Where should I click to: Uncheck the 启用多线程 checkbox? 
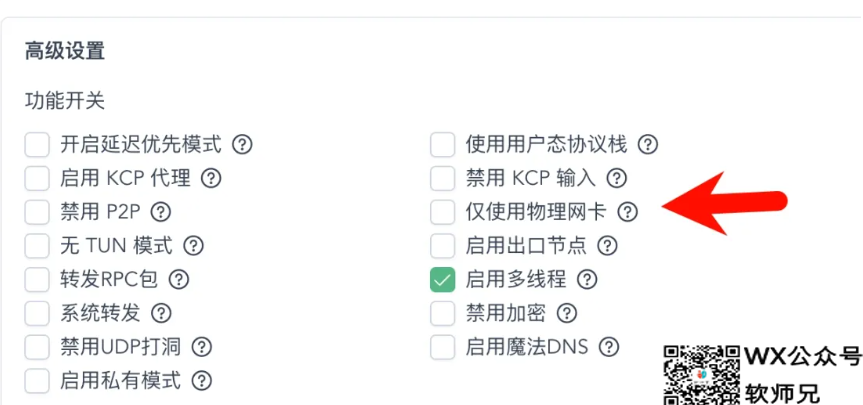pyautogui.click(x=443, y=280)
